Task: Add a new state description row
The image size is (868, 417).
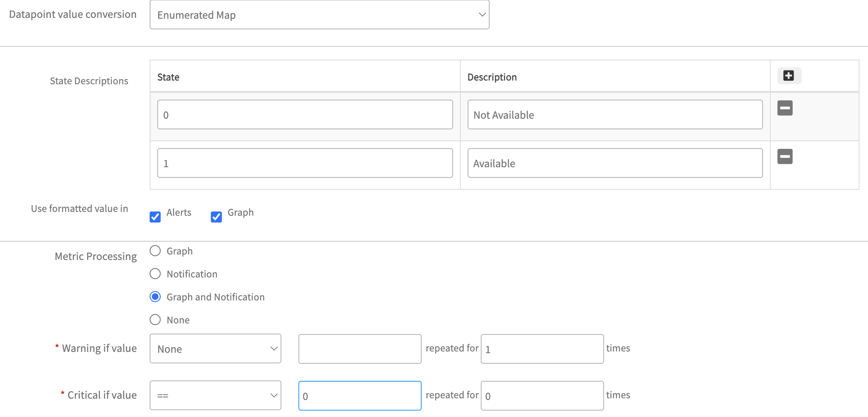Action: pos(789,76)
